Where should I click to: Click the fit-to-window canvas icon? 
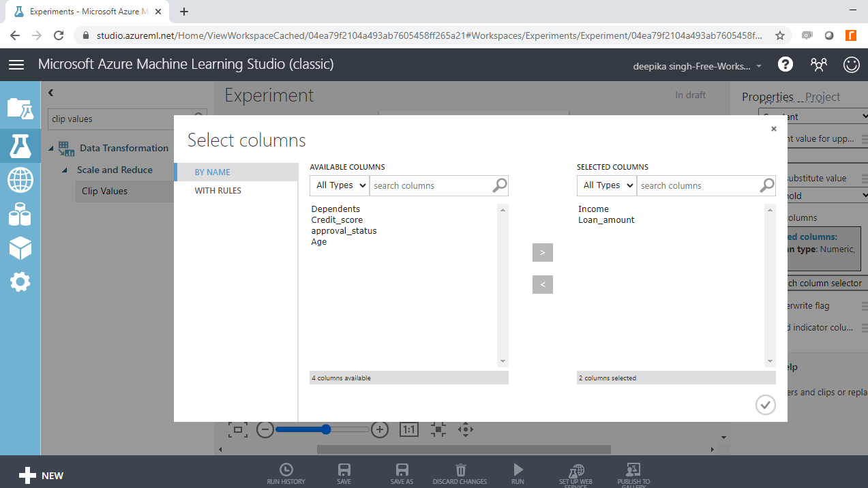tap(237, 429)
